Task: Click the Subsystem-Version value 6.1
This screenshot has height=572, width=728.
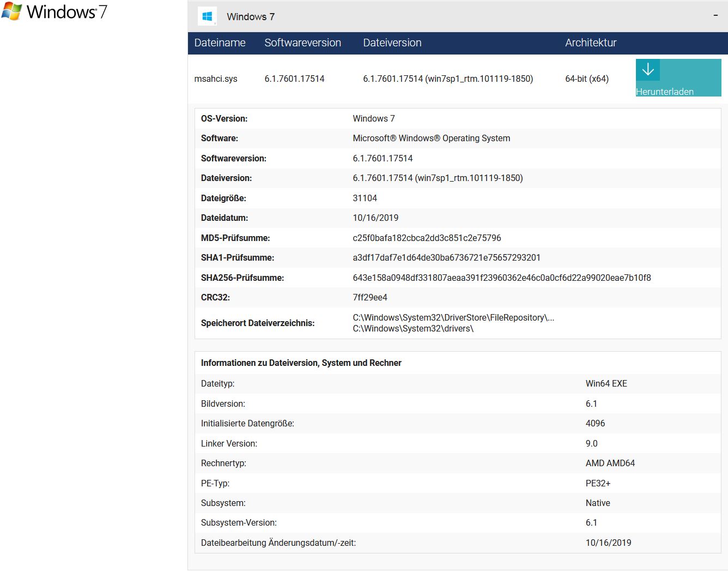Action: 591,522
